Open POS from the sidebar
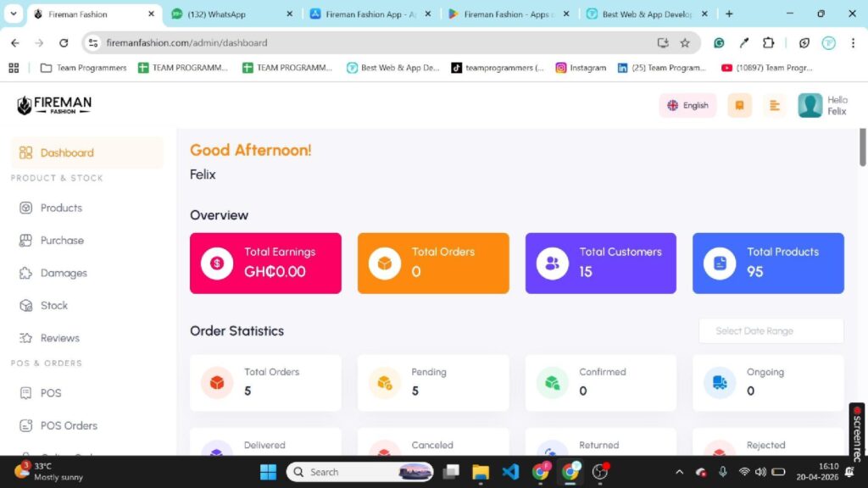The height and width of the screenshot is (488, 868). (50, 393)
